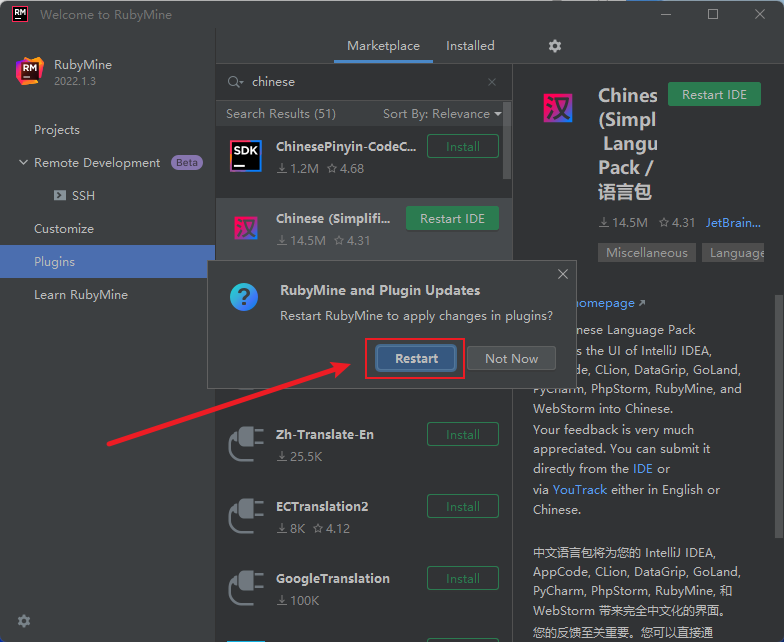Click the RubyMine logo in the sidebar

pyautogui.click(x=30, y=72)
